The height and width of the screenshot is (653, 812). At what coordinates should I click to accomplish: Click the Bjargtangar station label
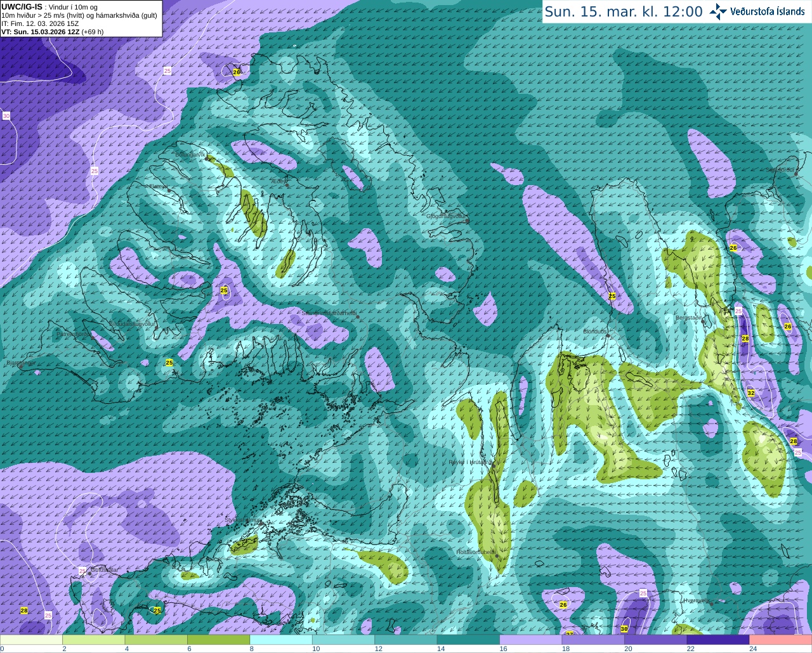(x=21, y=363)
